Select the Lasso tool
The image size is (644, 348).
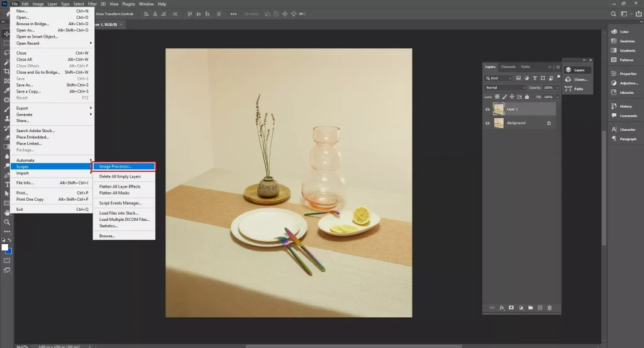pyautogui.click(x=6, y=53)
